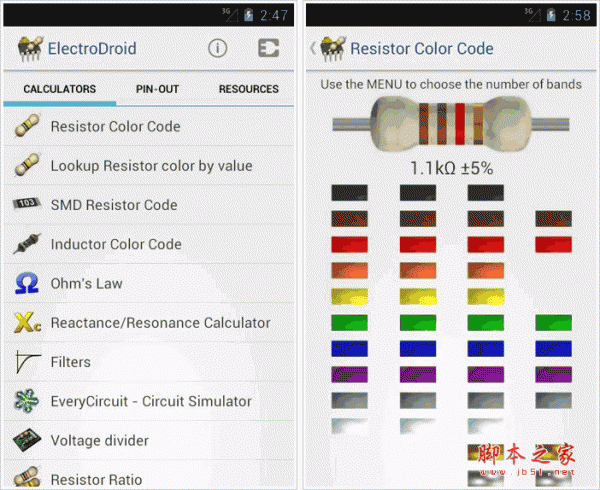Open the Resistor Ratio entry
600x490 pixels.
[149, 475]
